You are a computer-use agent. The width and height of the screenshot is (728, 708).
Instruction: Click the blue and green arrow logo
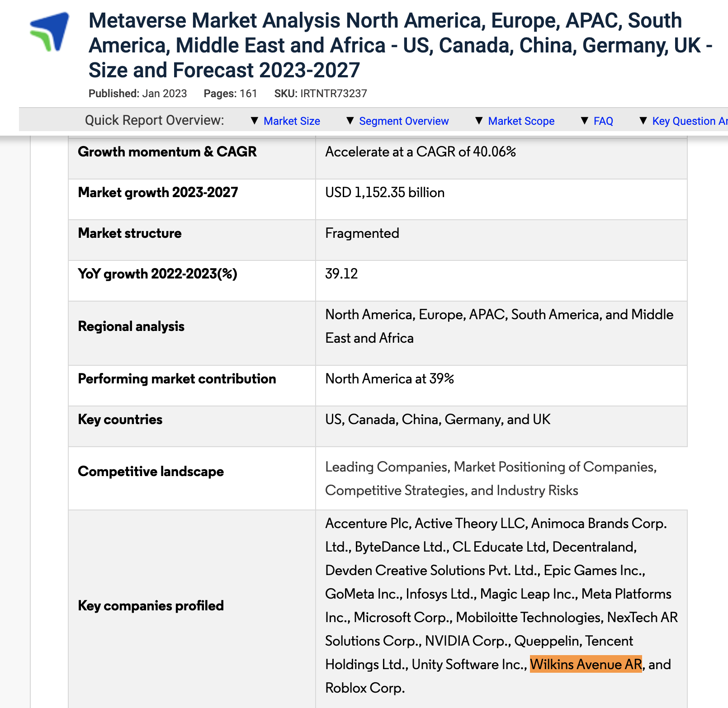click(x=49, y=31)
